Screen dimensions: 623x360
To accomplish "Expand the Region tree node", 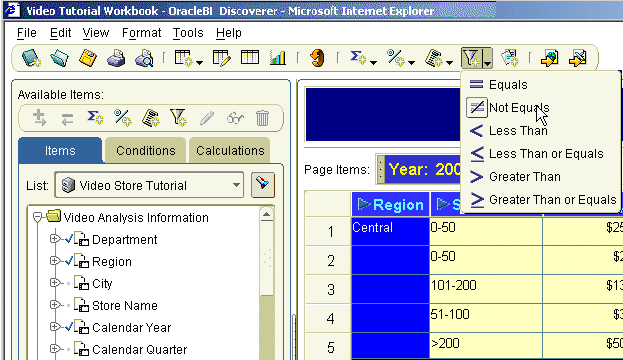I will (55, 261).
